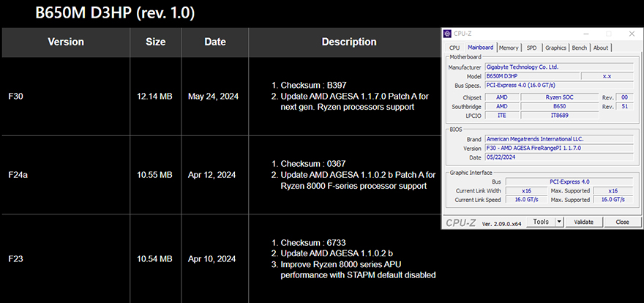Click the disabled maximize button in CPU-Z
The height and width of the screenshot is (303, 644).
click(609, 34)
